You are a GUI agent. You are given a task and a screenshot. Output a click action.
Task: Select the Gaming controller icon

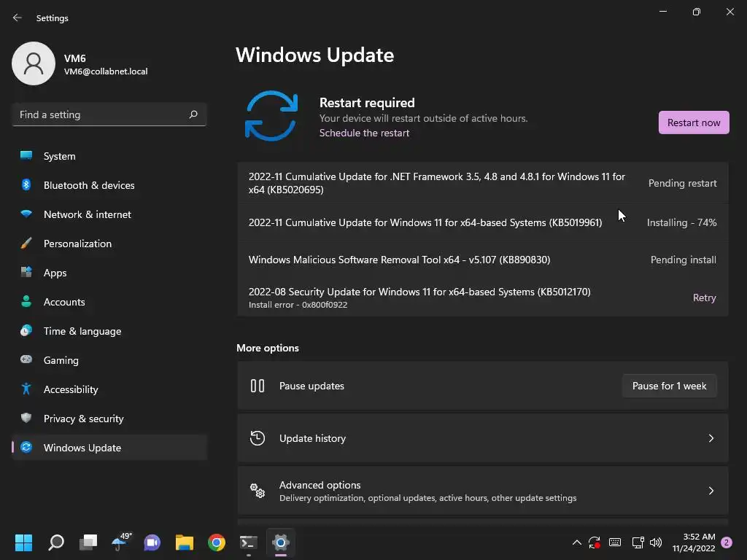click(26, 359)
